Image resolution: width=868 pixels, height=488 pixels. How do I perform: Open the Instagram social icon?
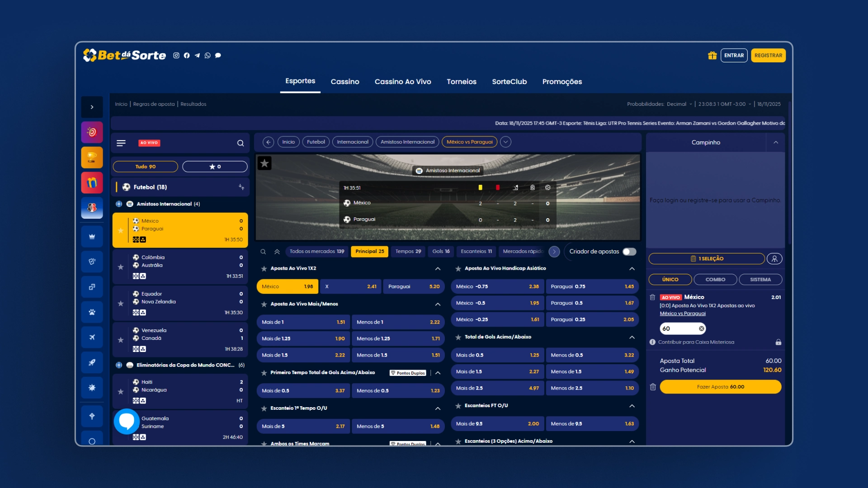coord(176,56)
